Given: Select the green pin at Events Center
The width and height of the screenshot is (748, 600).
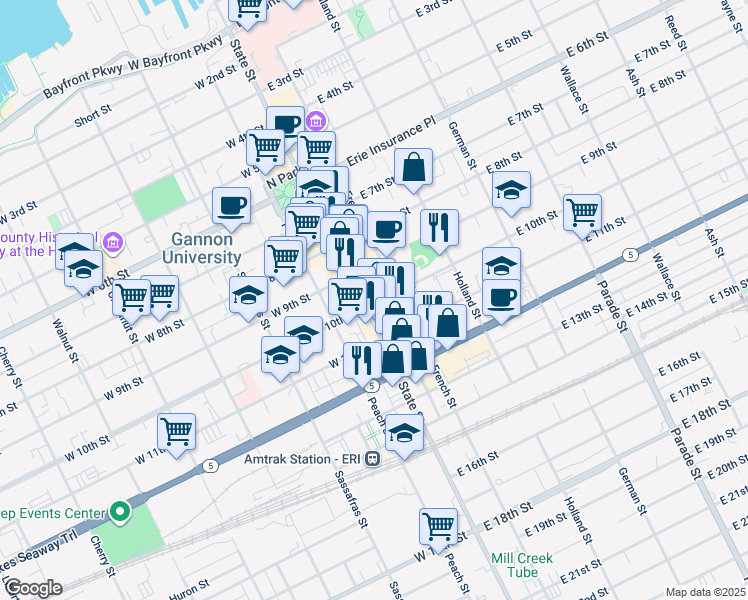Looking at the screenshot, I should point(121,513).
